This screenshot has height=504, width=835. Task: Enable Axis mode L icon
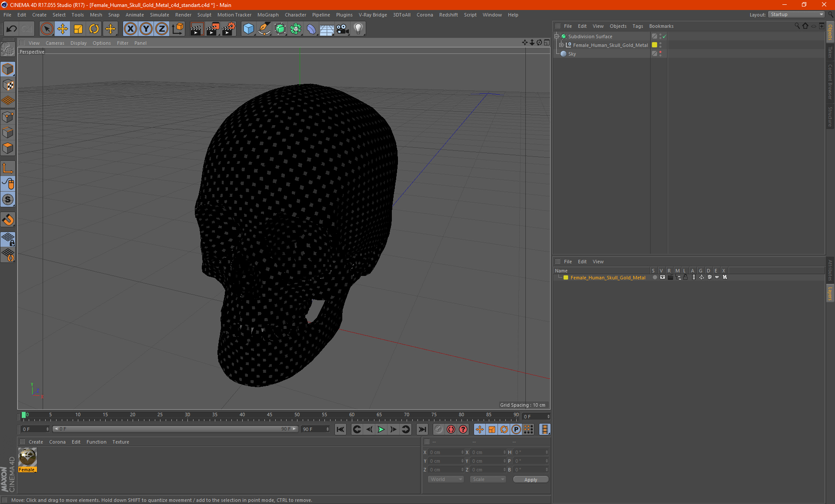click(8, 168)
